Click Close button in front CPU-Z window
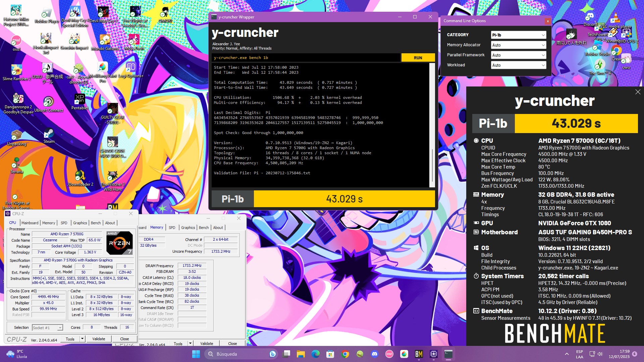Screen dimensions: 644x362 click(124, 339)
